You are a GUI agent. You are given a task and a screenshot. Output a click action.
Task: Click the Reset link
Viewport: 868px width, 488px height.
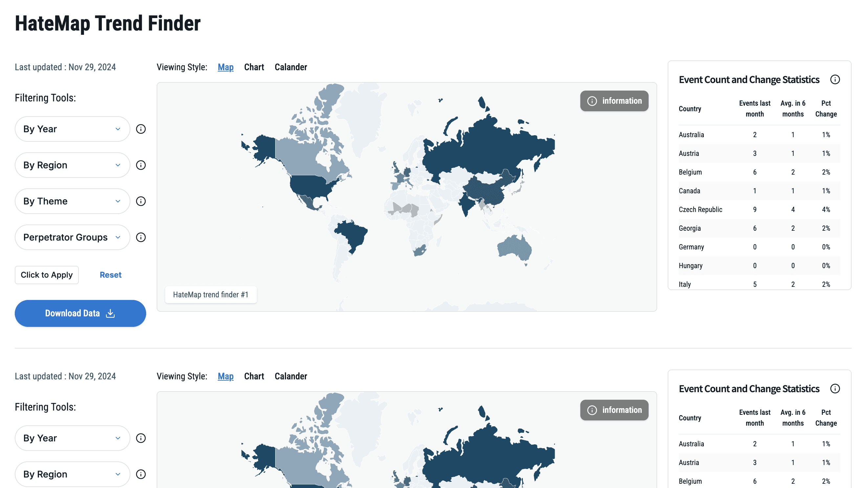tap(110, 275)
